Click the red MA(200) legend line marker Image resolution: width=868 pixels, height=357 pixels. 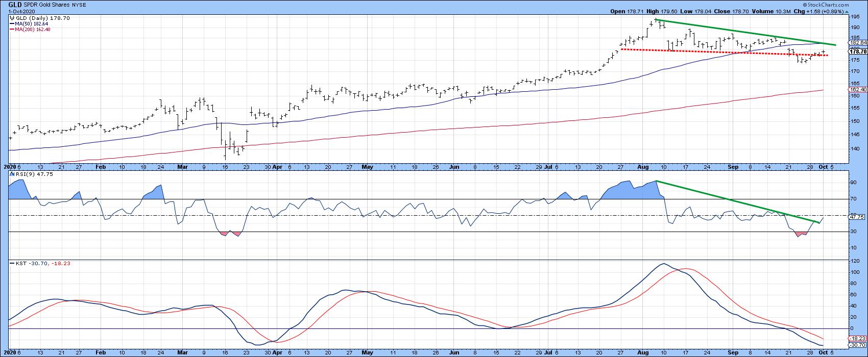coord(12,30)
